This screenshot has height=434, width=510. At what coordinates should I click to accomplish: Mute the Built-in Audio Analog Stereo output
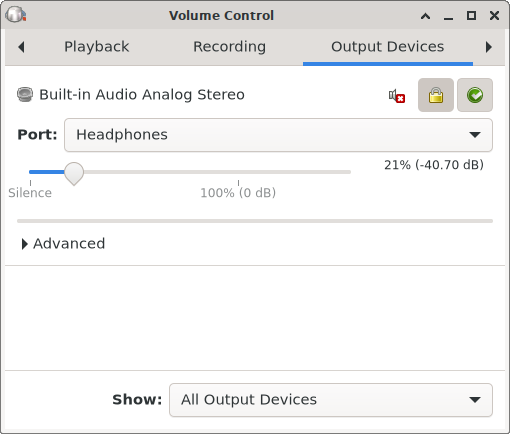click(x=397, y=96)
